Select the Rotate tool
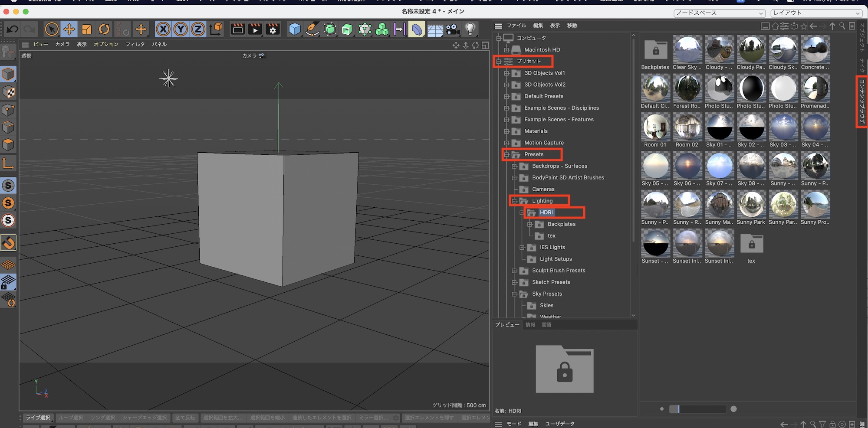This screenshot has width=868, height=428. 104,29
